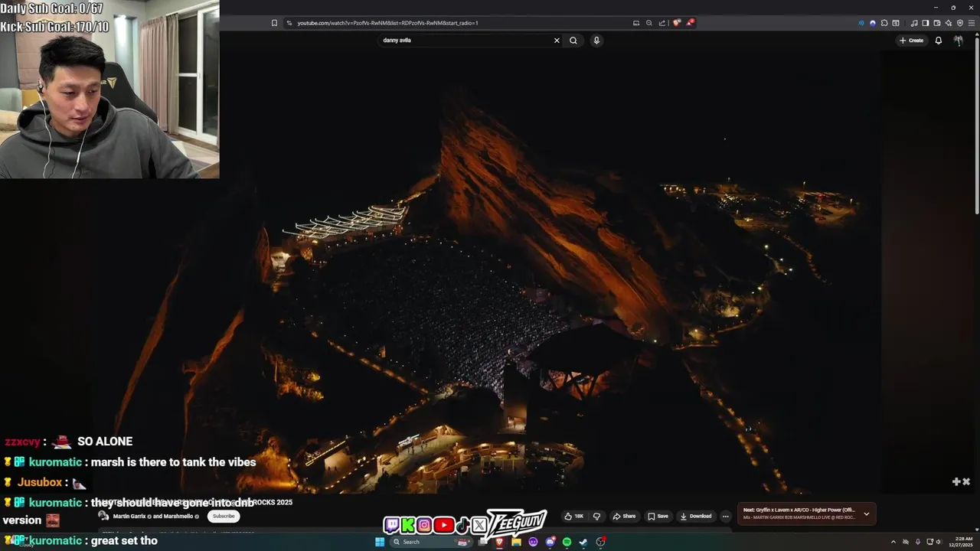The width and height of the screenshot is (980, 551).
Task: Click the Download button under video
Action: pyautogui.click(x=696, y=516)
